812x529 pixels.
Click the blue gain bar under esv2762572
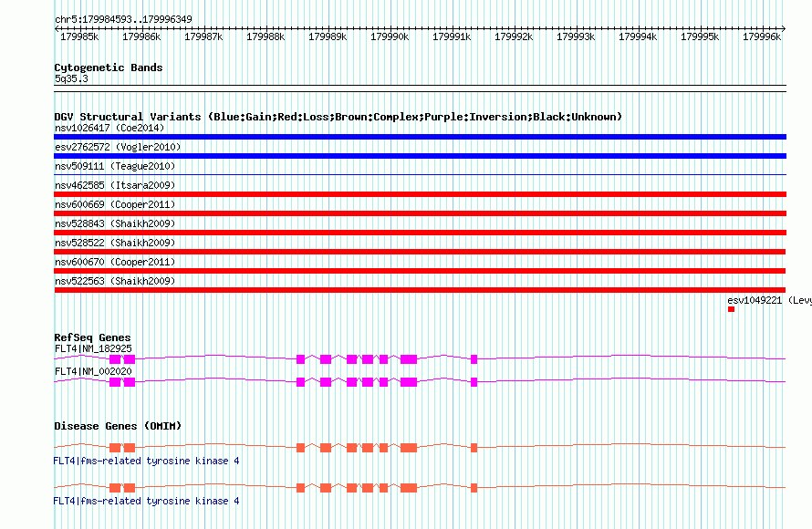[420, 156]
